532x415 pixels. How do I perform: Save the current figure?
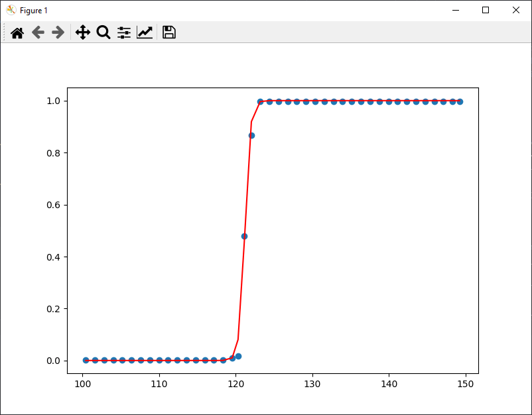[168, 32]
